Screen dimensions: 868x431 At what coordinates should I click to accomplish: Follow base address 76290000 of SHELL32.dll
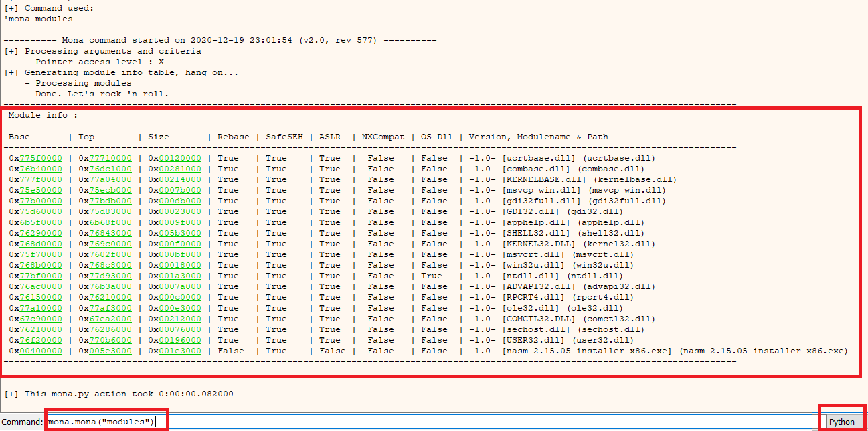click(41, 233)
